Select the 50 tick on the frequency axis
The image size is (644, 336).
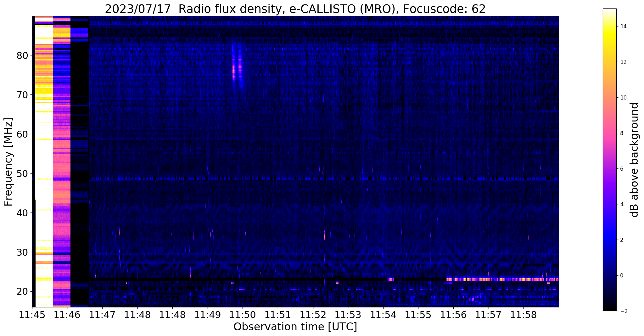tap(23, 174)
